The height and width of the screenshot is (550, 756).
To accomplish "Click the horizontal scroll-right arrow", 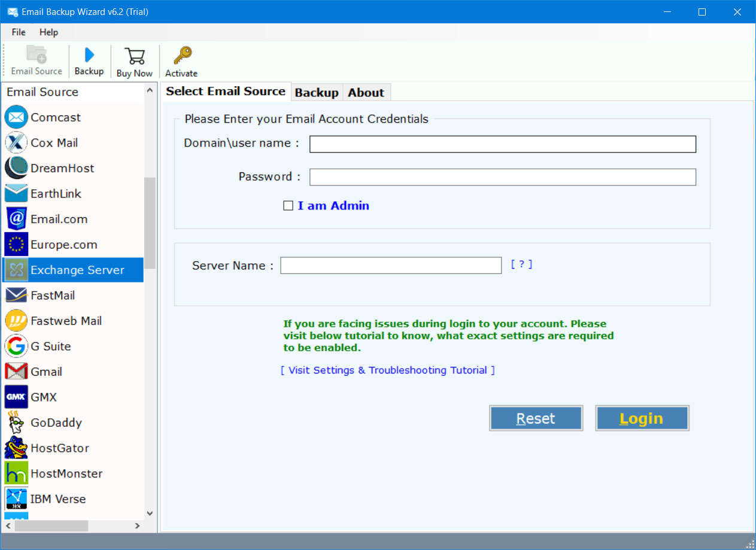I will (137, 526).
